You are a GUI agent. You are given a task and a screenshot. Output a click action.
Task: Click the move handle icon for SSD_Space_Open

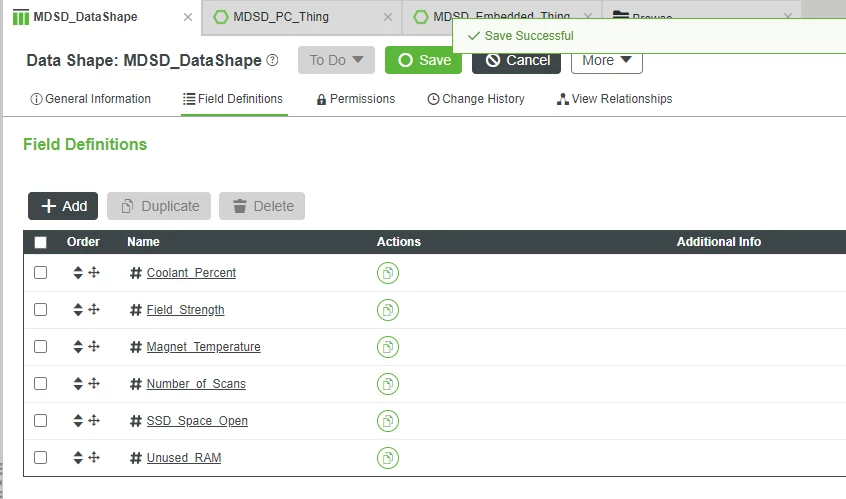click(x=94, y=420)
